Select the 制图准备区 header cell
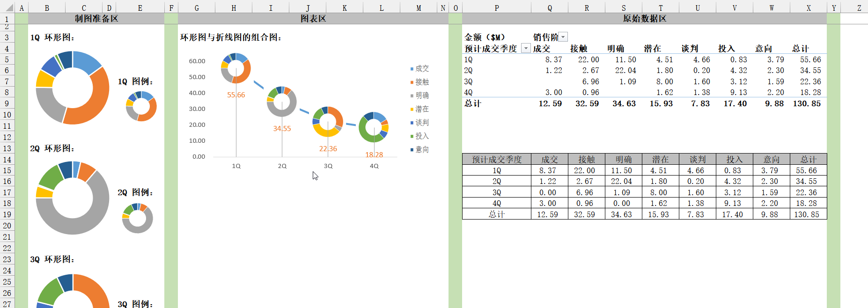Viewport: 868px width, 308px height. (96, 19)
